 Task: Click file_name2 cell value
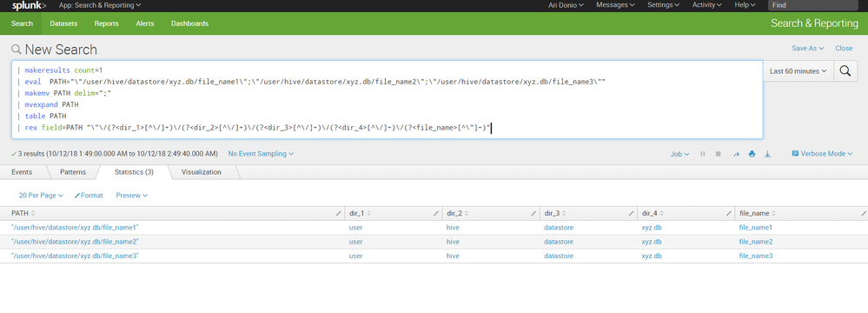756,242
